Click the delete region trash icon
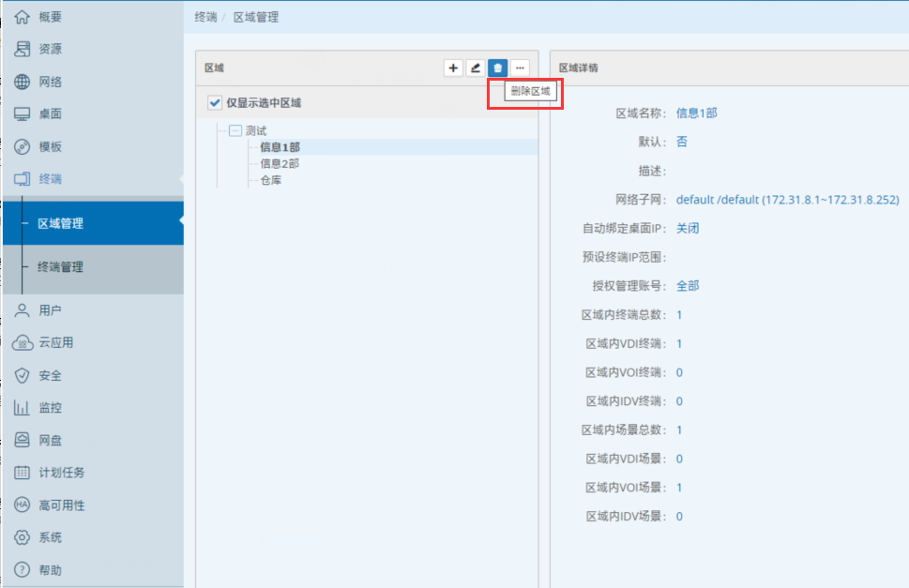The height and width of the screenshot is (588, 909). coord(498,68)
